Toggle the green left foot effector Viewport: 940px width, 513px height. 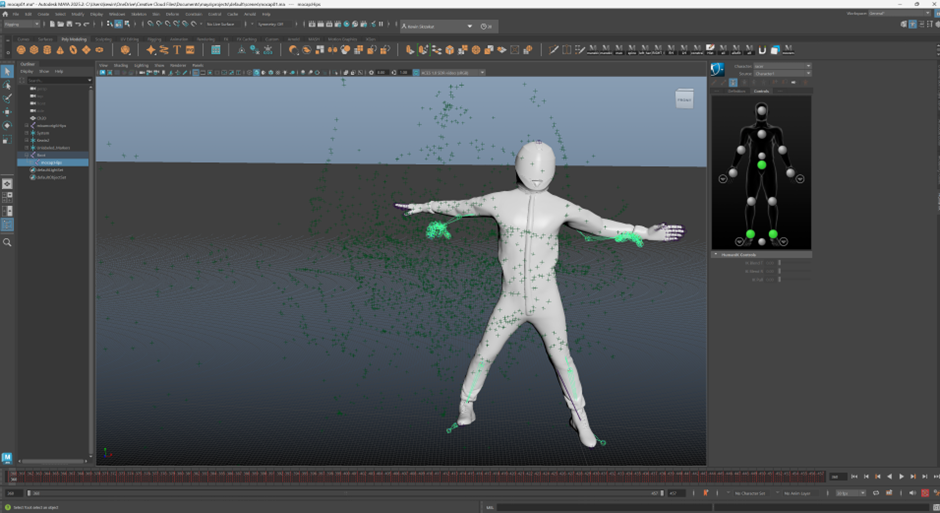point(773,234)
